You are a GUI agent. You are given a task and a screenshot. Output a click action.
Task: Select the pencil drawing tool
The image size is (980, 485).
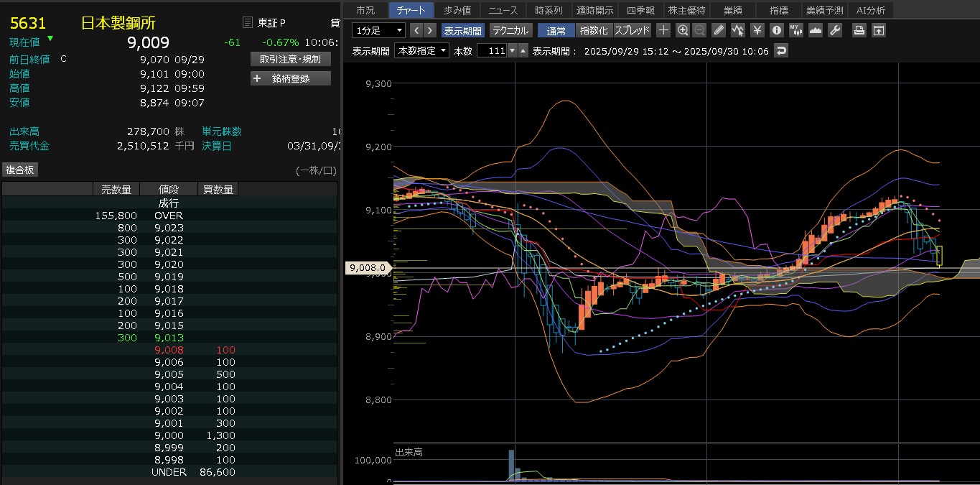[719, 30]
